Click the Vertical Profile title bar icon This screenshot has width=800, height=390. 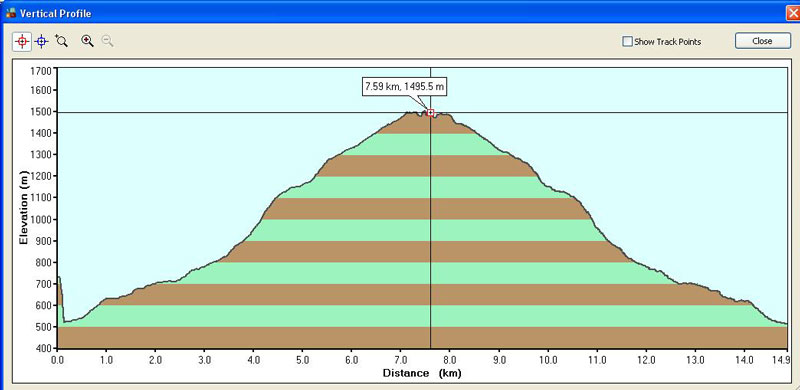pyautogui.click(x=11, y=13)
